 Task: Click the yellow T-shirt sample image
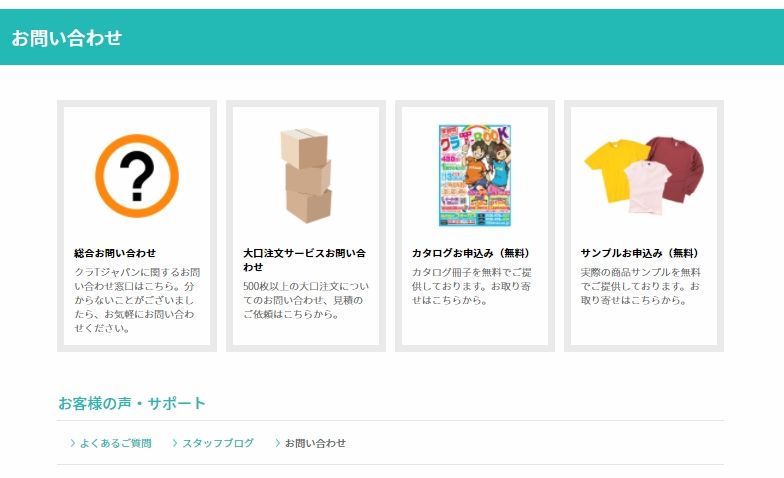614,170
